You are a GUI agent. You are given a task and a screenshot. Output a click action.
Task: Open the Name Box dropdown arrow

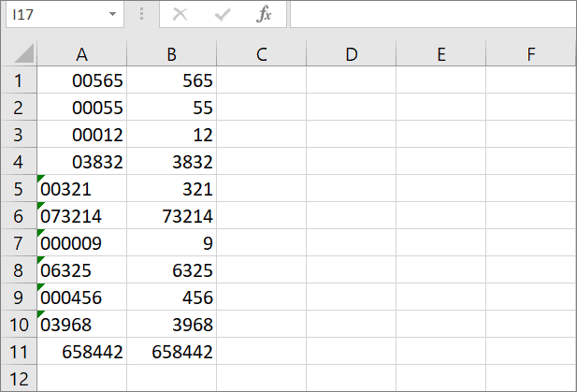112,14
